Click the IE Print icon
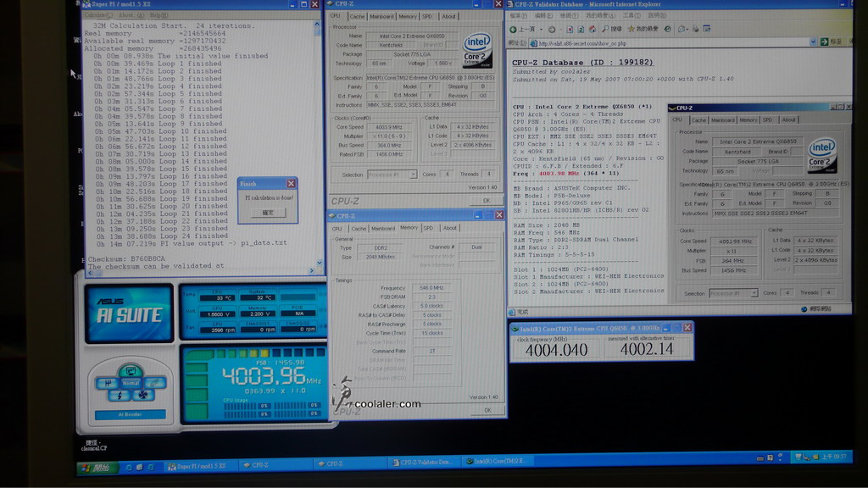The height and width of the screenshot is (488, 868). point(697,29)
